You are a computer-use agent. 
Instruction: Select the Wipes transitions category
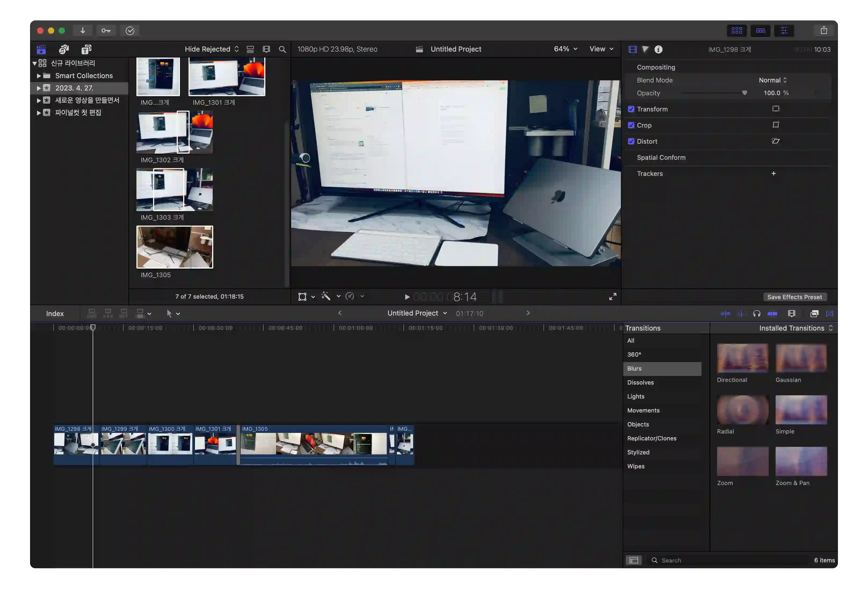[x=635, y=466]
